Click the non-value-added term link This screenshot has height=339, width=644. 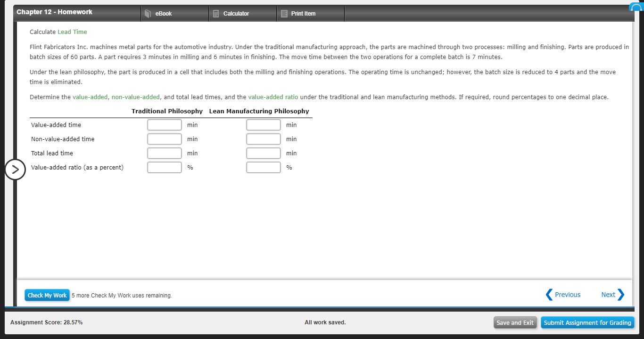[x=136, y=97]
